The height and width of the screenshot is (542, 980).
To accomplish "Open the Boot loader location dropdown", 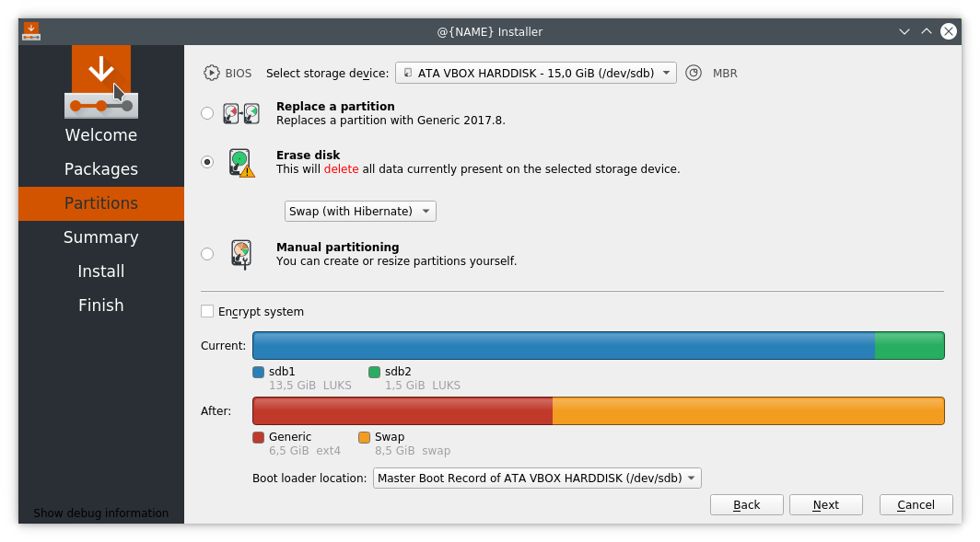I will [x=537, y=479].
